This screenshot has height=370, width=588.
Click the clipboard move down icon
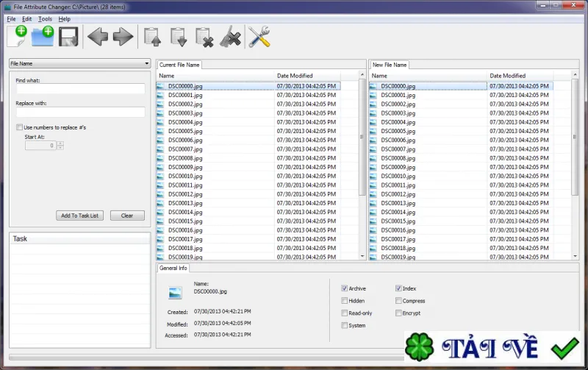pyautogui.click(x=178, y=37)
